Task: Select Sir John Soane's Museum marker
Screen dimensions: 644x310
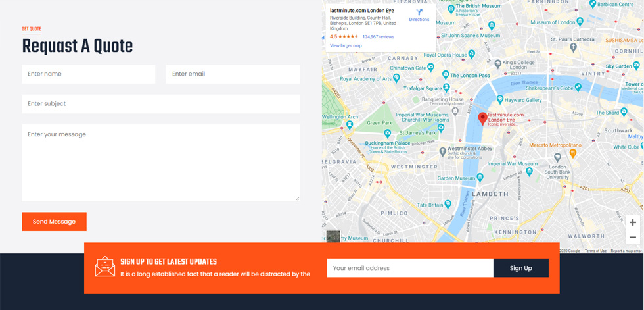Action: [x=492, y=26]
